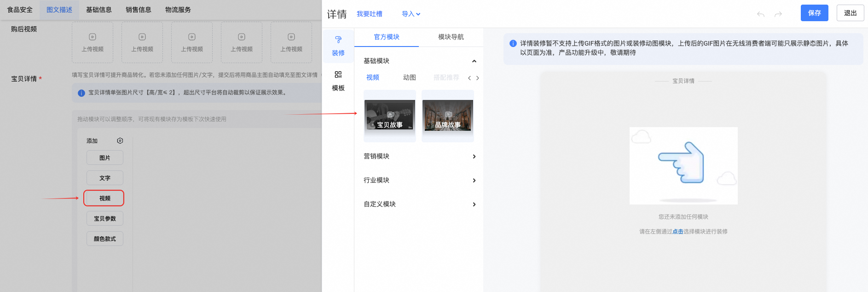Image resolution: width=868 pixels, height=292 pixels.
Task: Choose the 品牌故事 video template thumbnail
Action: pyautogui.click(x=448, y=116)
